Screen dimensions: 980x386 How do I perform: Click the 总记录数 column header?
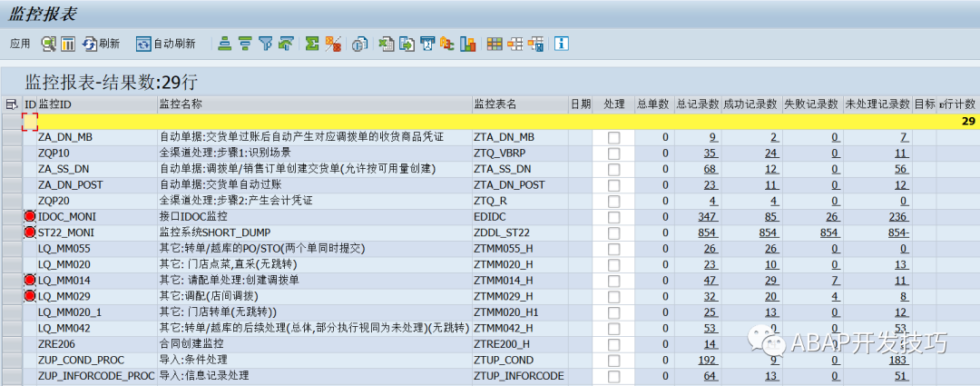698,104
